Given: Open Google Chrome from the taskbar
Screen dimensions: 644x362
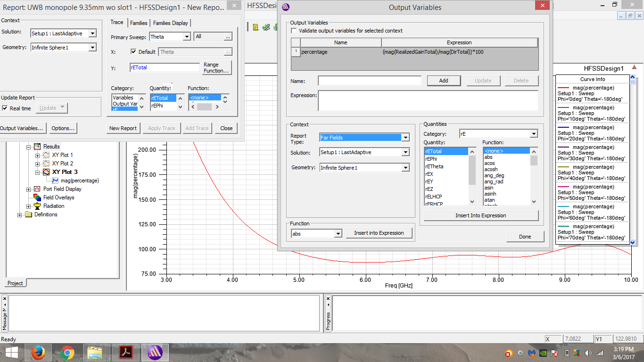Looking at the screenshot, I should coord(67,353).
